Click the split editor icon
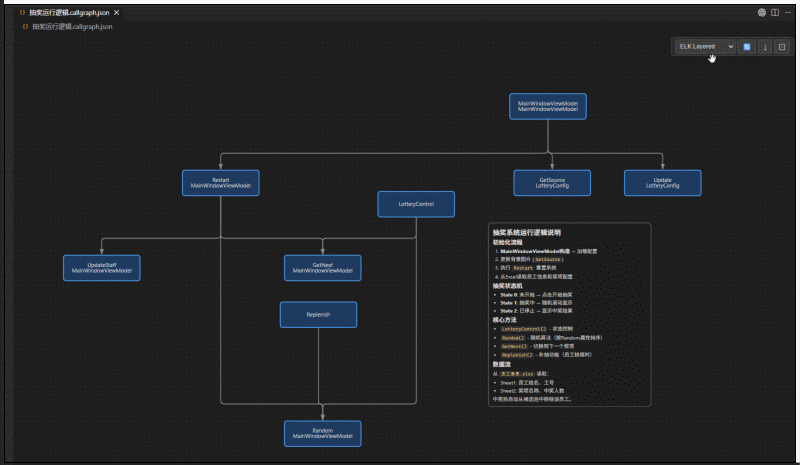The width and height of the screenshot is (800, 465). 775,12
